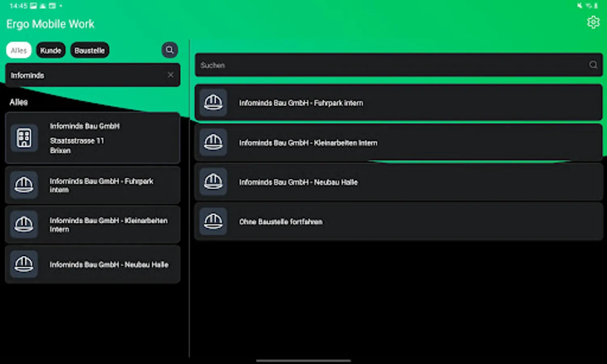The height and width of the screenshot is (364, 607).
Task: Tap the clock showing 14:45
Action: pos(18,6)
